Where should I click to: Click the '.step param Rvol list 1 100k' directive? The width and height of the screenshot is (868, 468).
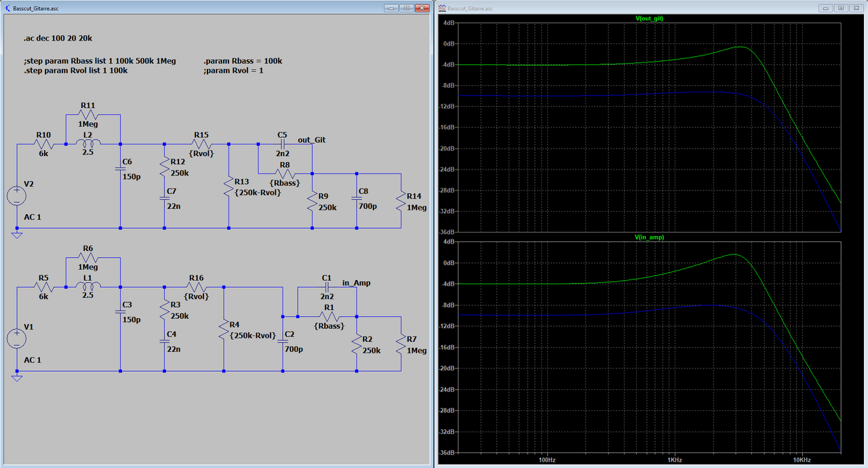[x=75, y=71]
